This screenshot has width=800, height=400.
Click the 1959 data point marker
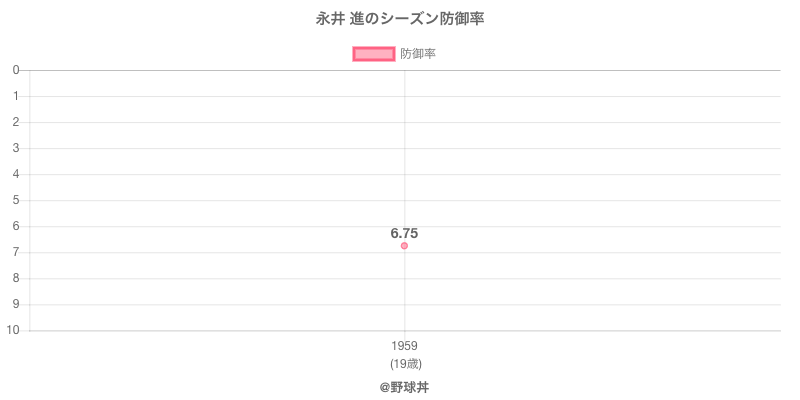tap(404, 246)
